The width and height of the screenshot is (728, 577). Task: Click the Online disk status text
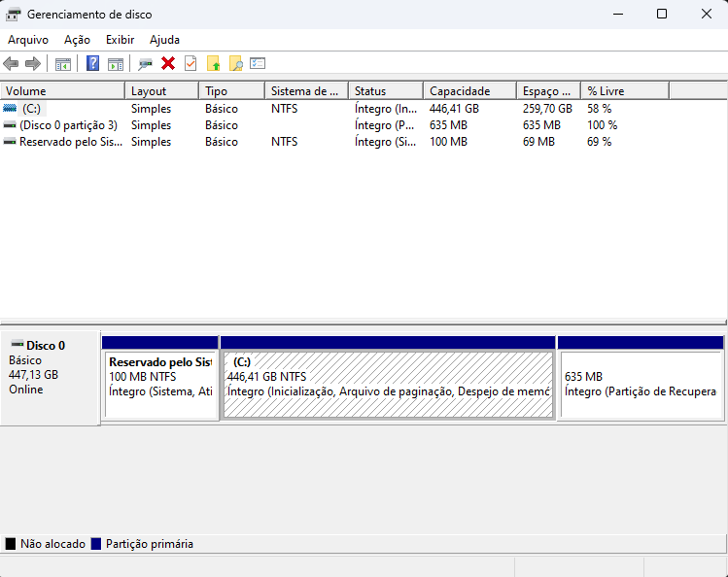pos(26,390)
